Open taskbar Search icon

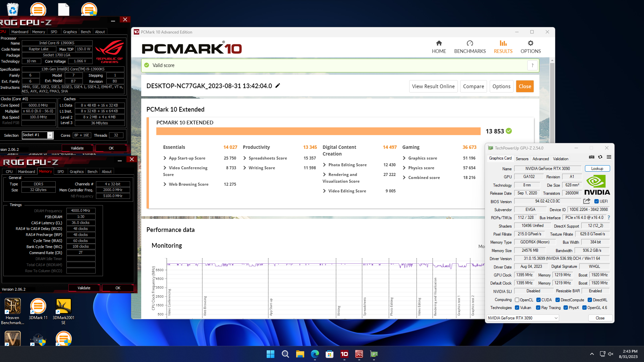tap(285, 354)
